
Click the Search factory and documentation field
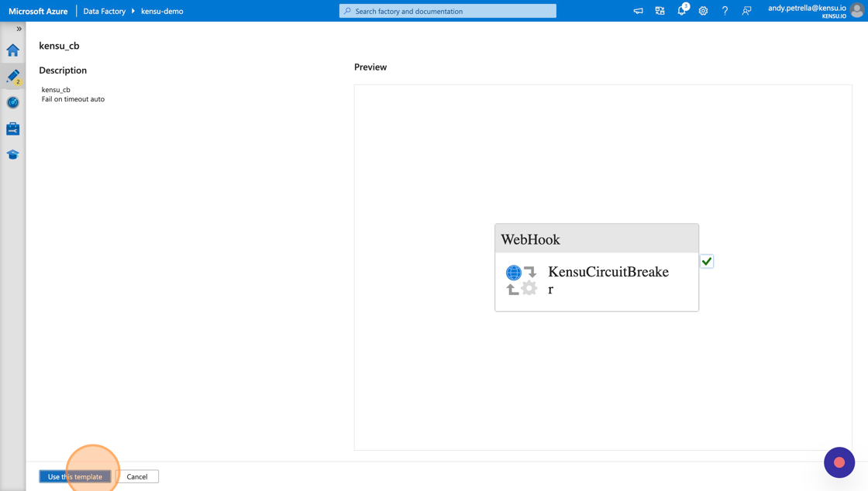(448, 11)
